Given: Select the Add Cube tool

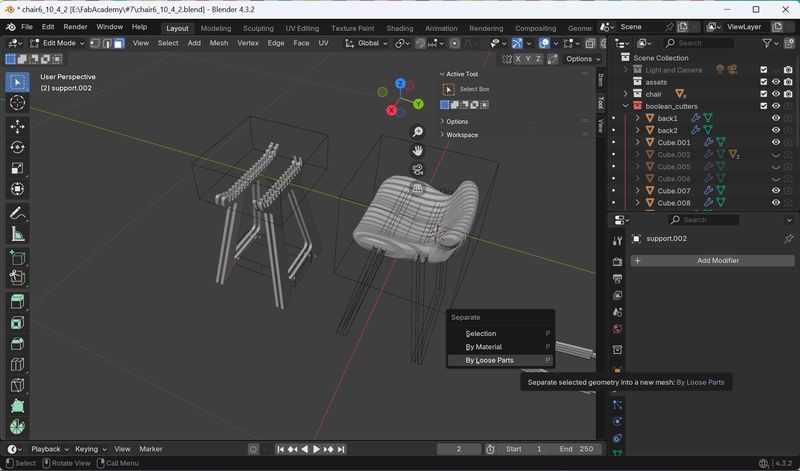Looking at the screenshot, I should tap(17, 258).
